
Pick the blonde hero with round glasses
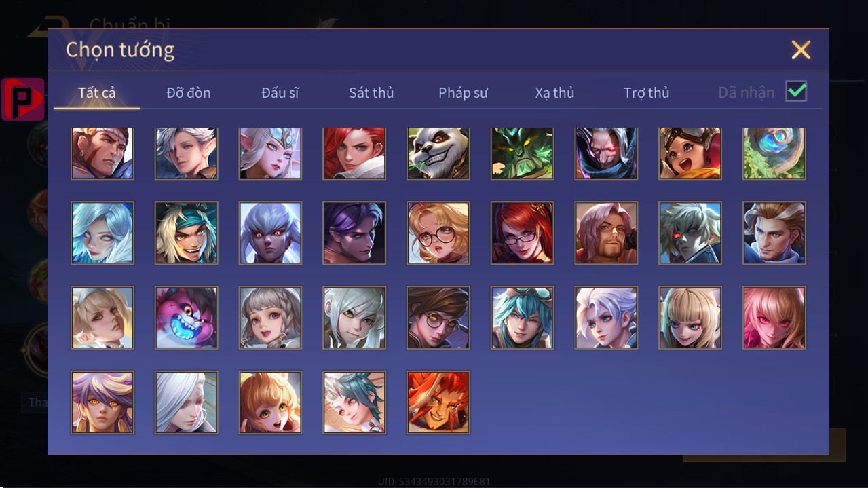438,233
